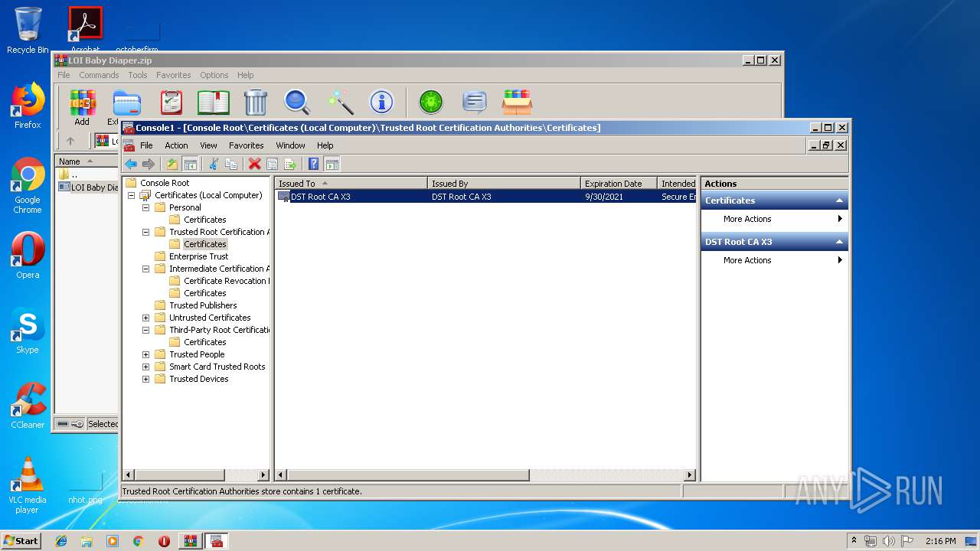The height and width of the screenshot is (551, 980).
Task: Open Opera icon in the taskbar
Action: 164,541
